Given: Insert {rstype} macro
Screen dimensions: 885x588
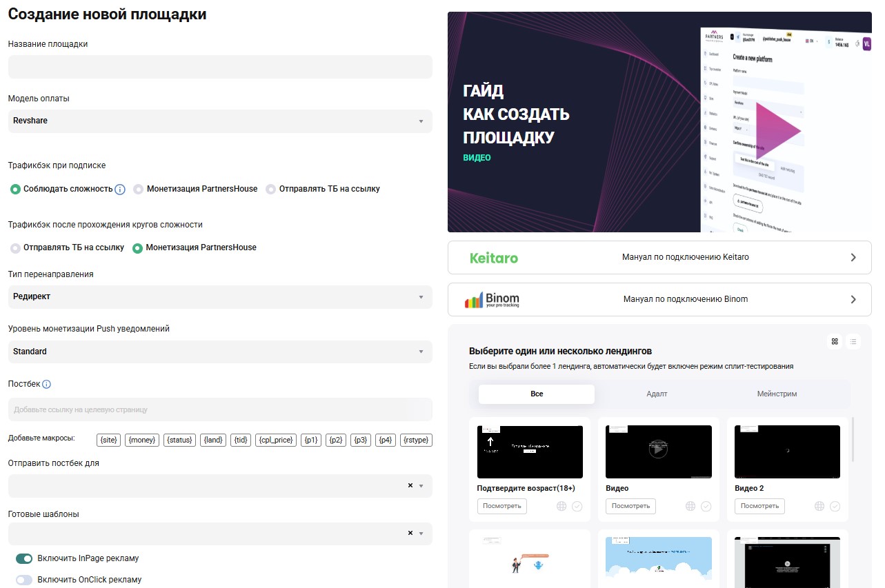Looking at the screenshot, I should 417,440.
